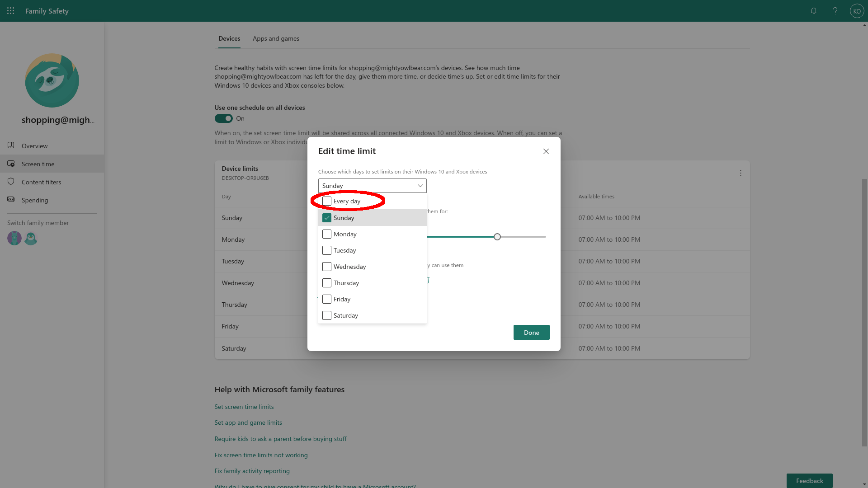Select the Tuesday row in Device limits
This screenshot has width=868, height=488.
click(x=482, y=261)
